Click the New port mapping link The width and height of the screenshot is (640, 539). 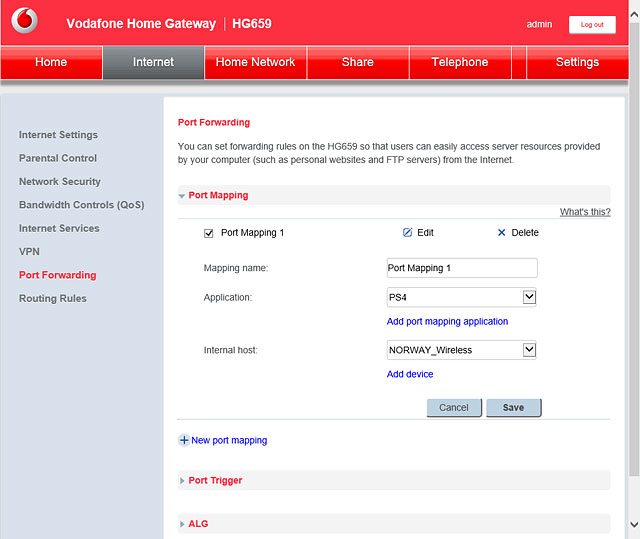(x=229, y=440)
